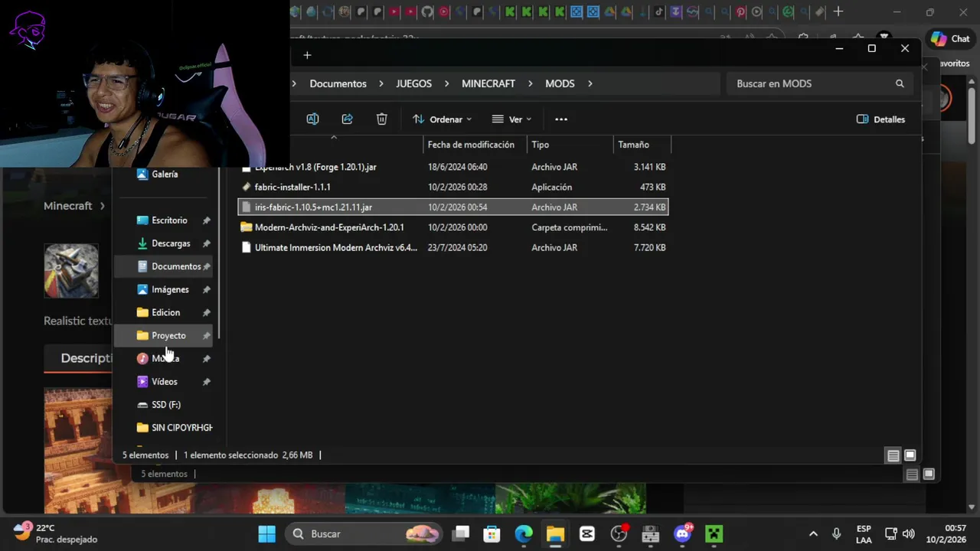This screenshot has height=551, width=980.
Task: Switch to details list view in front window
Action: tap(893, 455)
